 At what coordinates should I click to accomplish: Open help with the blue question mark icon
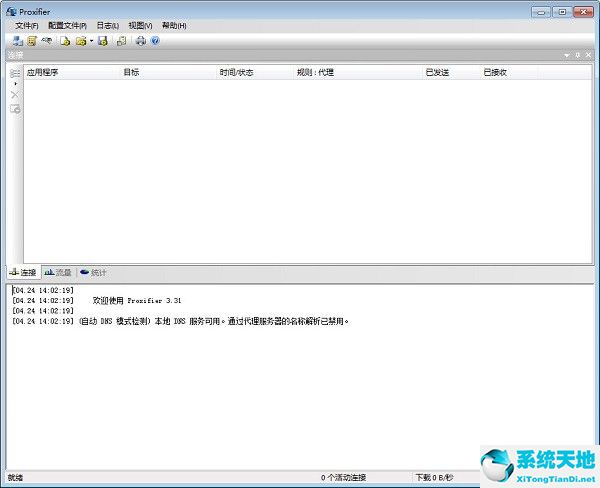coord(155,41)
